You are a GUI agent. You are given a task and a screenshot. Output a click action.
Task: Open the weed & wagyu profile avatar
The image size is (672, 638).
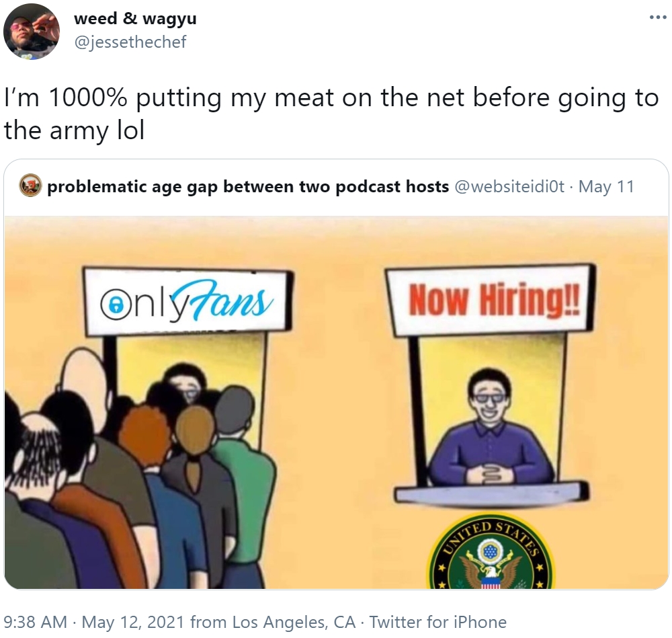click(x=32, y=32)
